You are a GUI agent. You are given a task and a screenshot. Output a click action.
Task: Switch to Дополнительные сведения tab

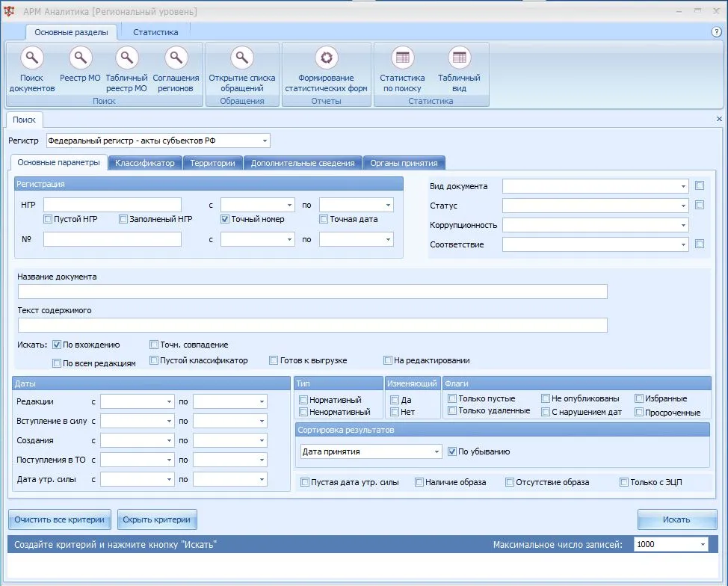(x=303, y=163)
